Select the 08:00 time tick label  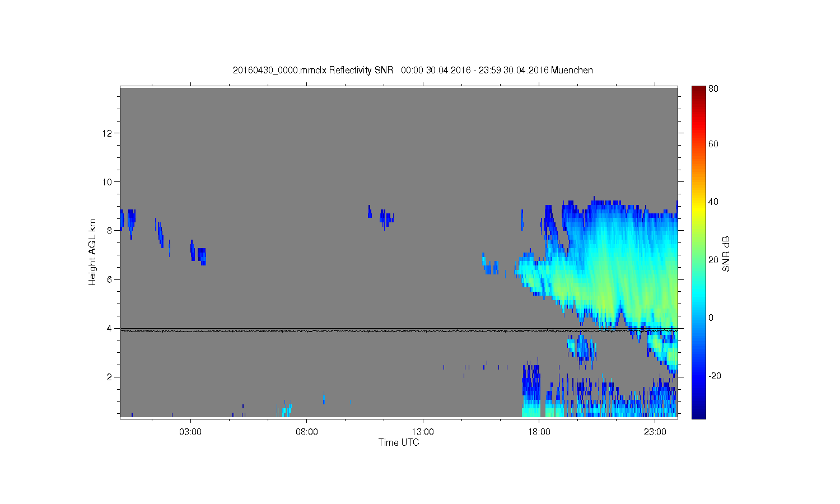tap(307, 432)
